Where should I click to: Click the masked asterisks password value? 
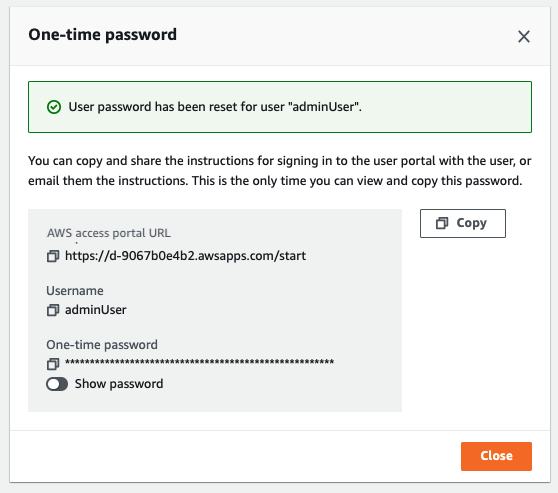[x=199, y=363]
